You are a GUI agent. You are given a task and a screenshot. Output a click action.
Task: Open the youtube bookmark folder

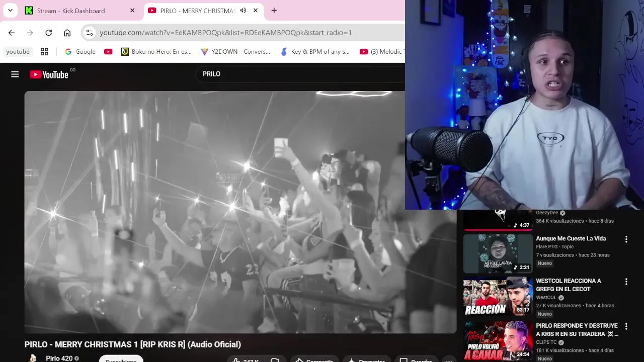(x=18, y=52)
